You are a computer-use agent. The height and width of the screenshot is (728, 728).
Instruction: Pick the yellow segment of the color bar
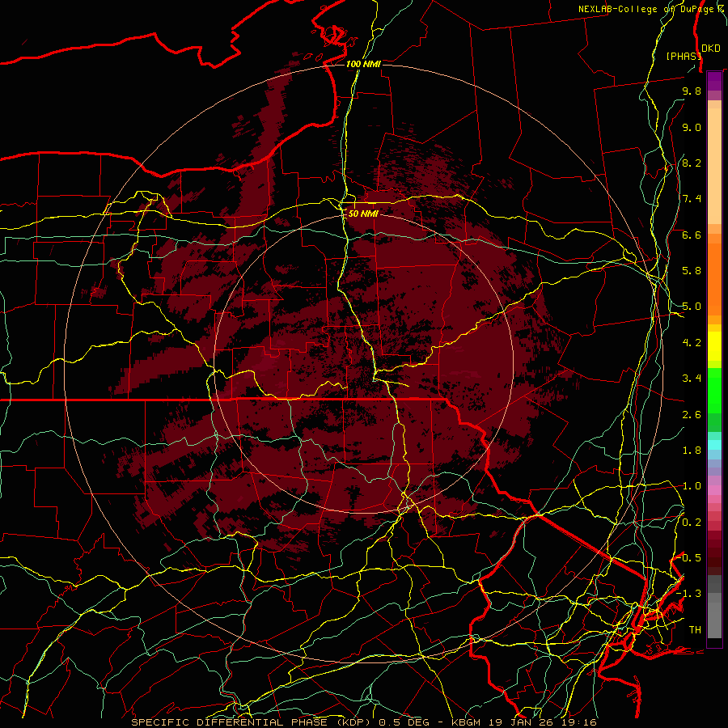point(714,346)
